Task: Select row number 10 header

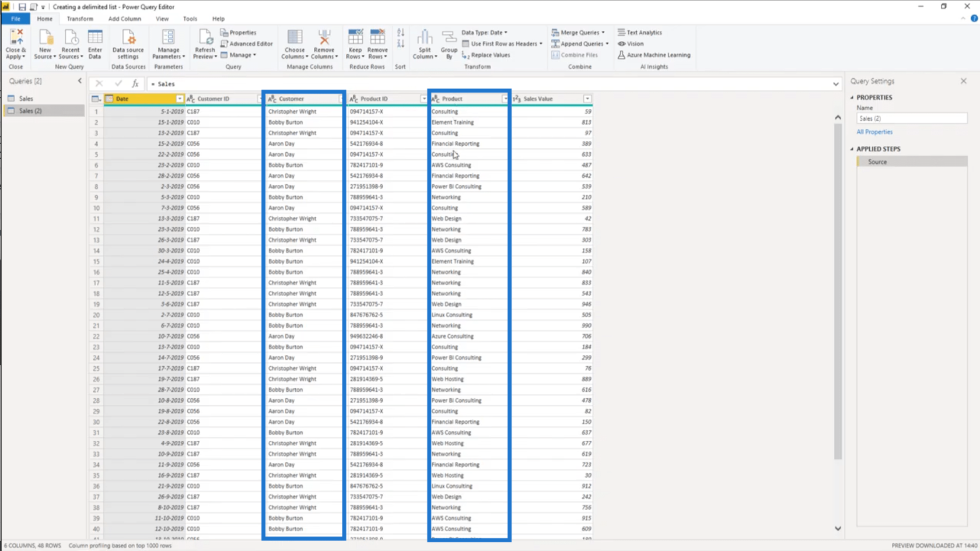Action: coord(96,208)
